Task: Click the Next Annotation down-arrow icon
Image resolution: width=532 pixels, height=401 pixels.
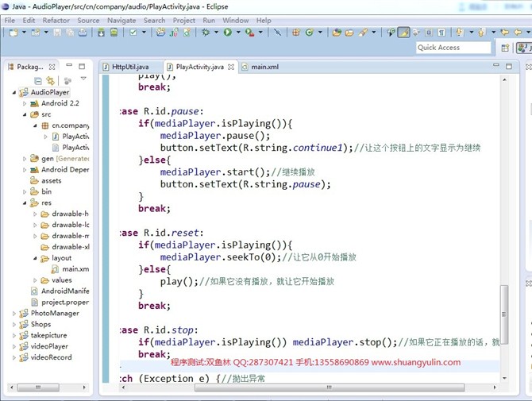Action: [460, 33]
